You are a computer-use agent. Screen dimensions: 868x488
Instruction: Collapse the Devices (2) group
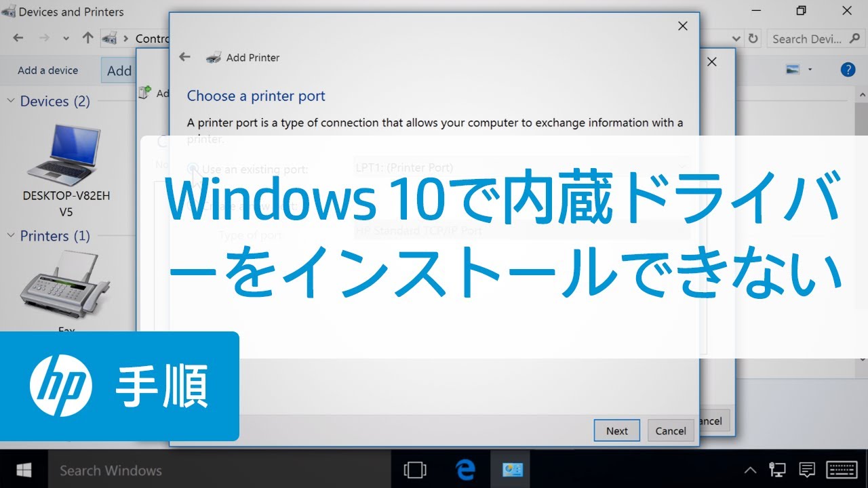11,101
